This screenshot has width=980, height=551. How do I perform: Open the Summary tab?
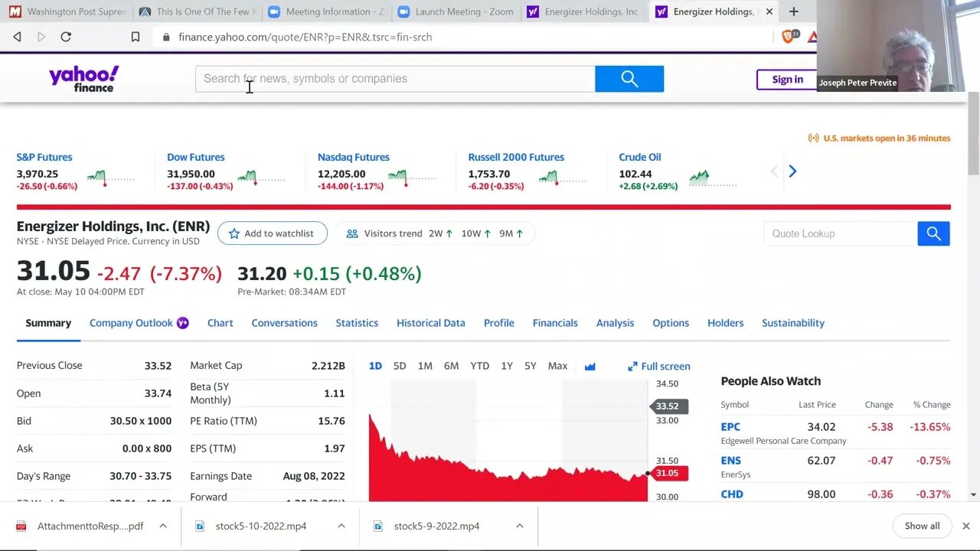(x=48, y=323)
